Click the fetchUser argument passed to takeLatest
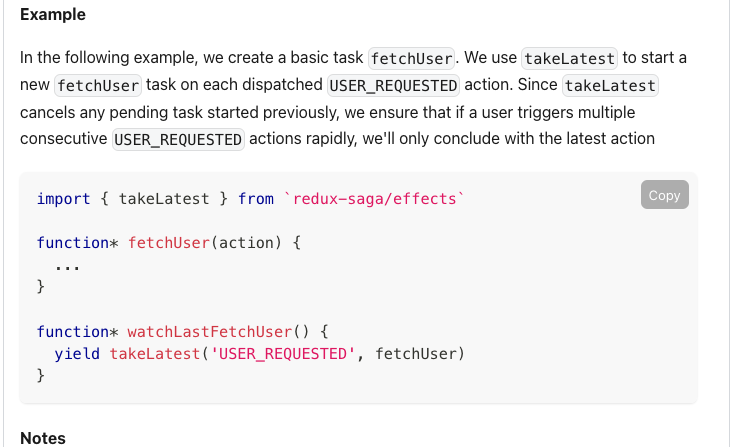 (x=416, y=354)
